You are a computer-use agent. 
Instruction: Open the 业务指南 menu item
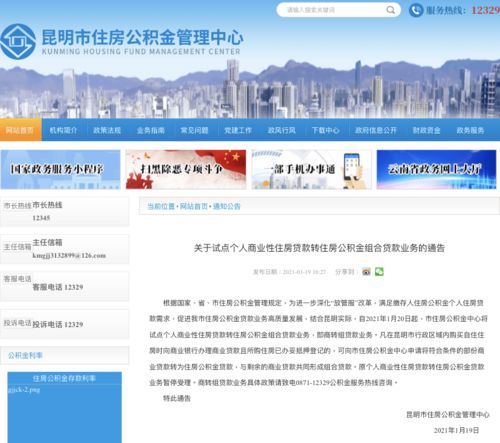coord(151,130)
